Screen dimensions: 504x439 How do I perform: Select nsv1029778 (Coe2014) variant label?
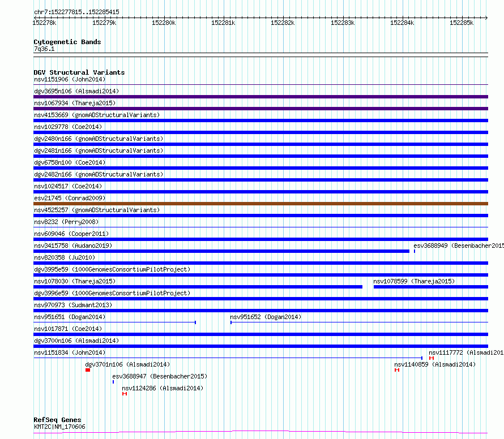68,127
